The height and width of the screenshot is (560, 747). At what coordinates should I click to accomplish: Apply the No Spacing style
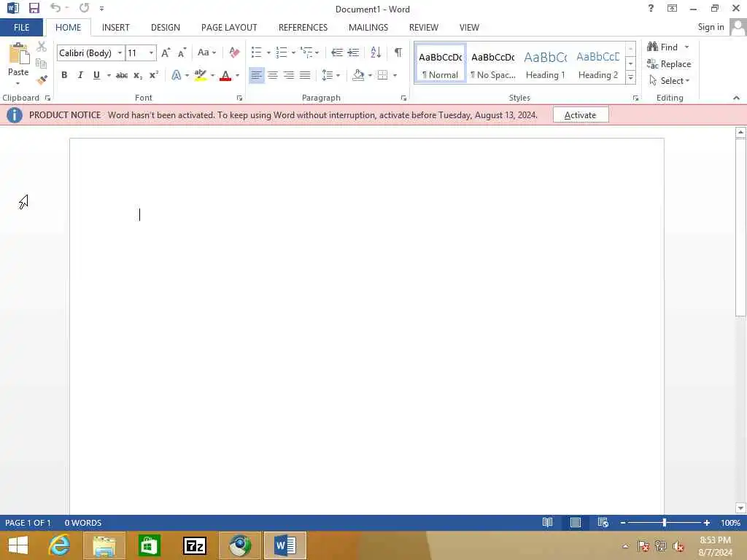click(493, 64)
